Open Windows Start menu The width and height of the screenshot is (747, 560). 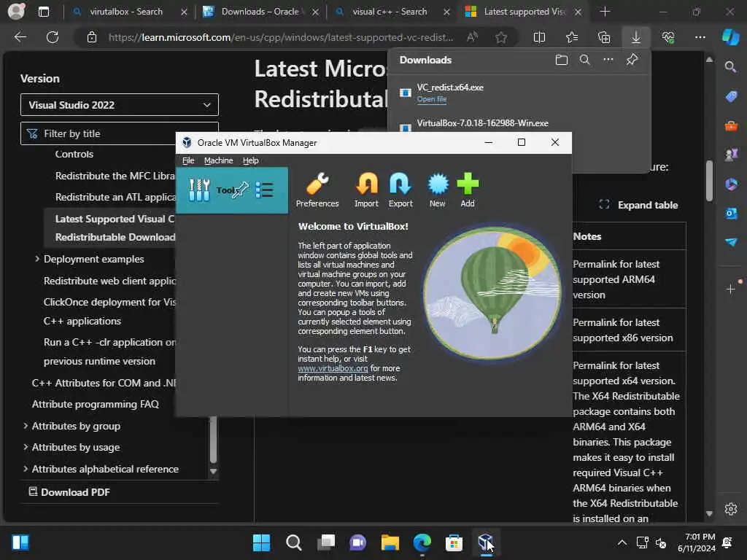pos(261,542)
